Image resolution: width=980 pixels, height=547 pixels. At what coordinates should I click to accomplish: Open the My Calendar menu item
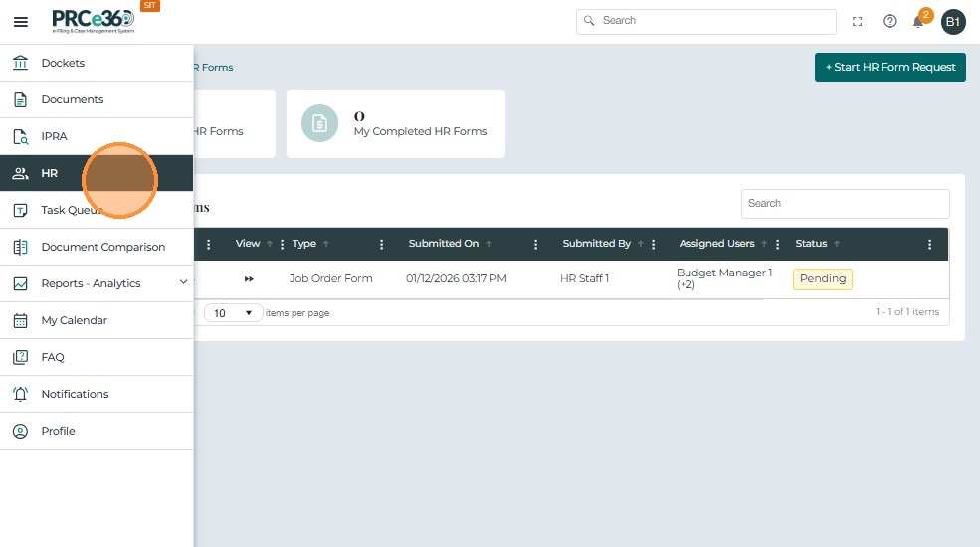[97, 320]
